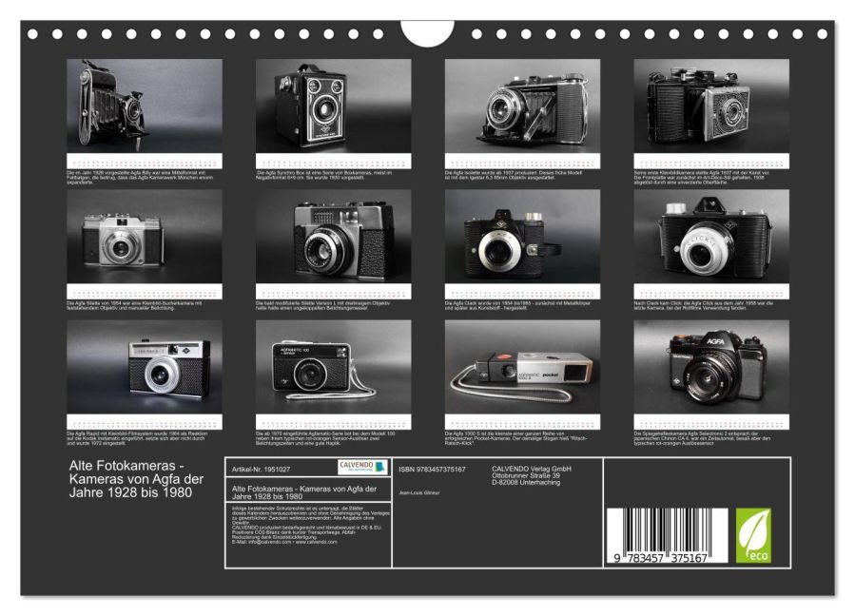Click the caption under the Agfa Isolette photo
This screenshot has height=616, width=855.
(x=514, y=176)
